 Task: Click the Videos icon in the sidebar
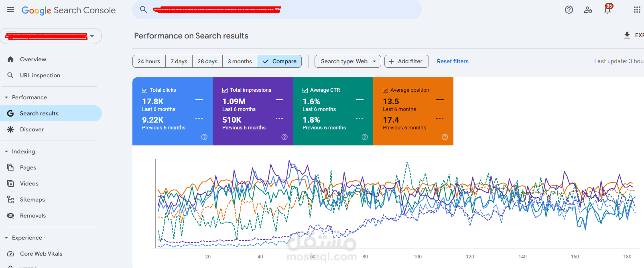click(10, 183)
